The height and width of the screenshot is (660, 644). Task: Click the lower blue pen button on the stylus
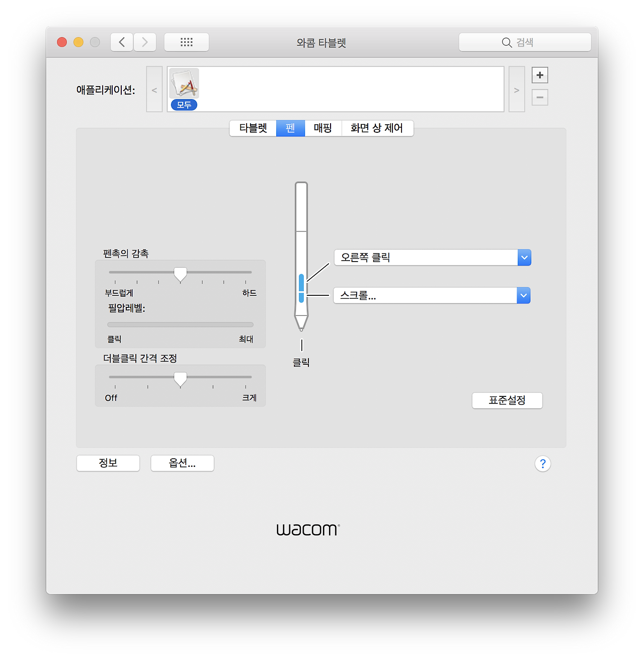click(301, 299)
